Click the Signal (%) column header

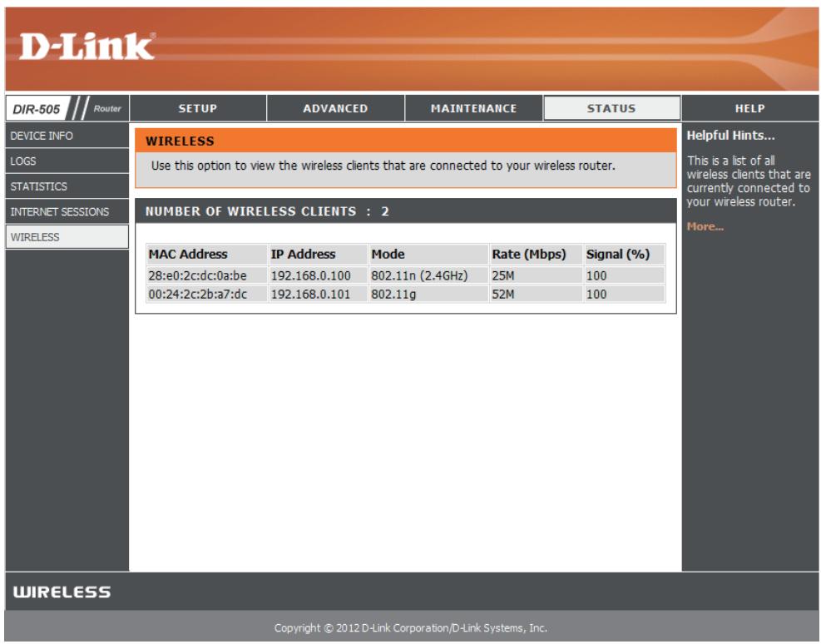click(625, 254)
